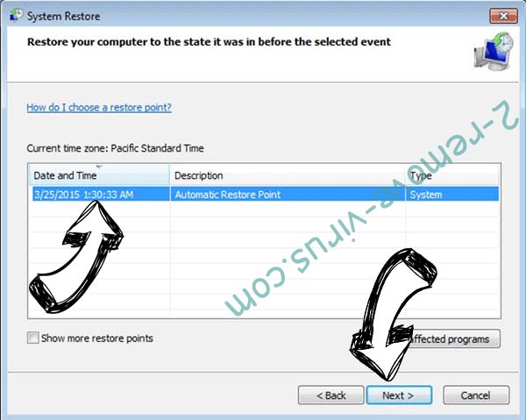Image resolution: width=526 pixels, height=420 pixels.
Task: Click the 'Current time zone: Pacific Standard Time' text
Action: click(x=115, y=148)
